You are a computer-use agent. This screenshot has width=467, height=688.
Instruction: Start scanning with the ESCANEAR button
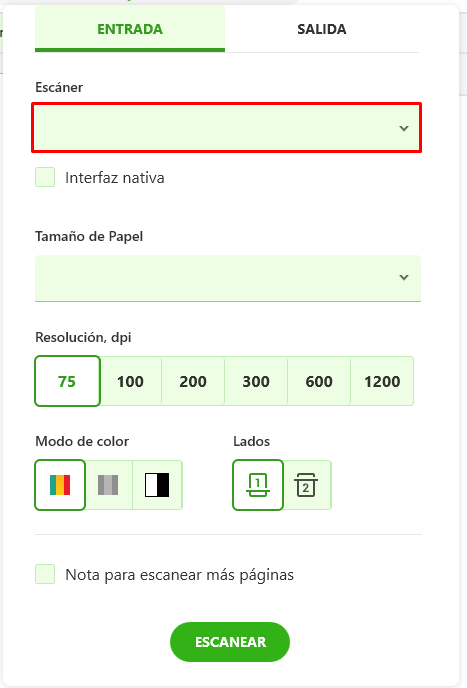click(230, 642)
